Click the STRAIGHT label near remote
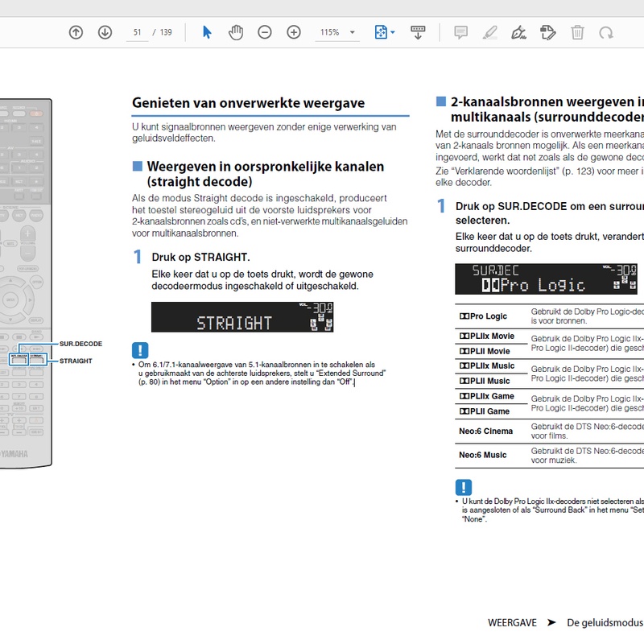 pyautogui.click(x=76, y=361)
